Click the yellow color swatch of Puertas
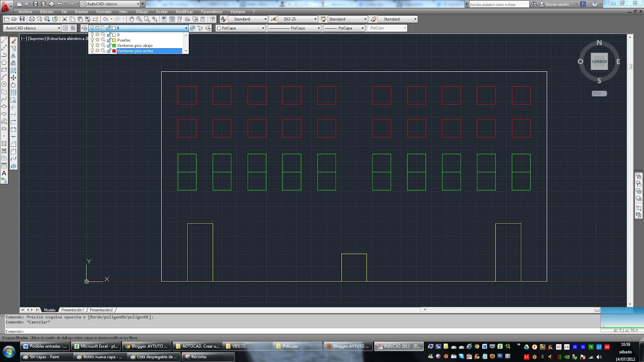The height and width of the screenshot is (362, 644). point(114,40)
